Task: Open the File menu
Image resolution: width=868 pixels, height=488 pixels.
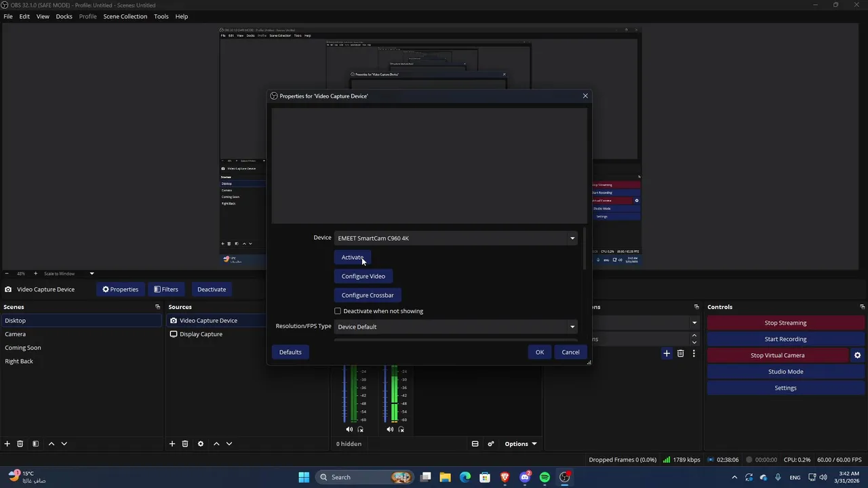Action: pyautogui.click(x=8, y=16)
